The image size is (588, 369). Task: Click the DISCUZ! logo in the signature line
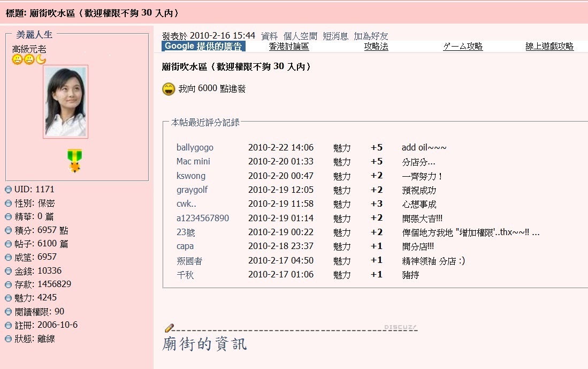click(399, 326)
